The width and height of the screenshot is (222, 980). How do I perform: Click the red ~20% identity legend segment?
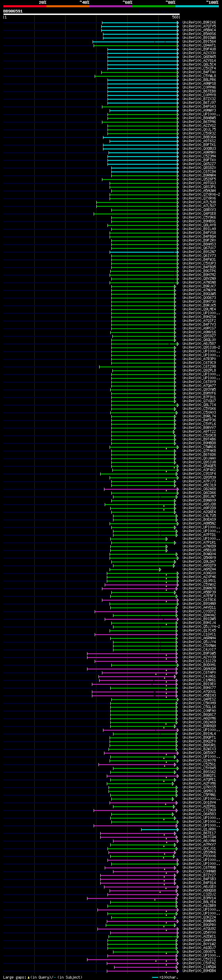click(x=25, y=6)
